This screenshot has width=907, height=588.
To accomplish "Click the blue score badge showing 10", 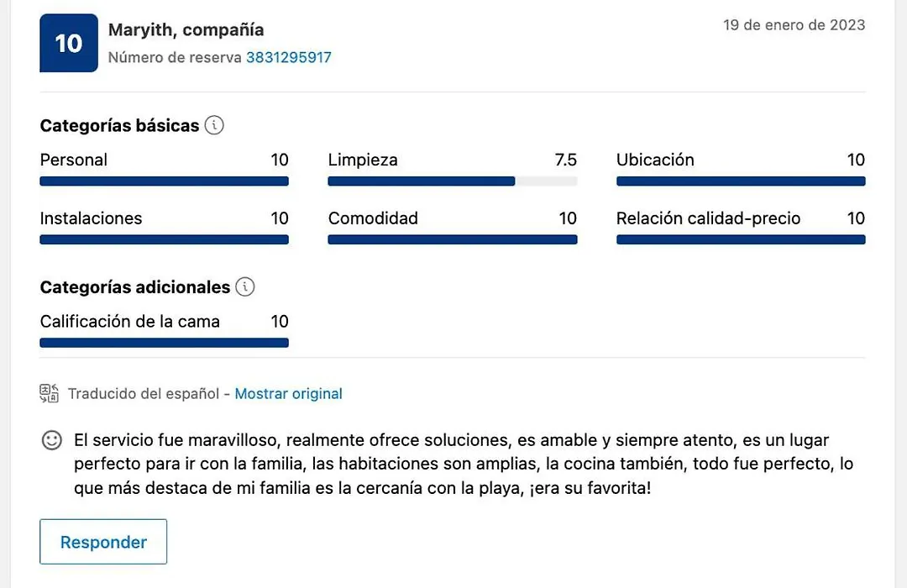I will 69,43.
